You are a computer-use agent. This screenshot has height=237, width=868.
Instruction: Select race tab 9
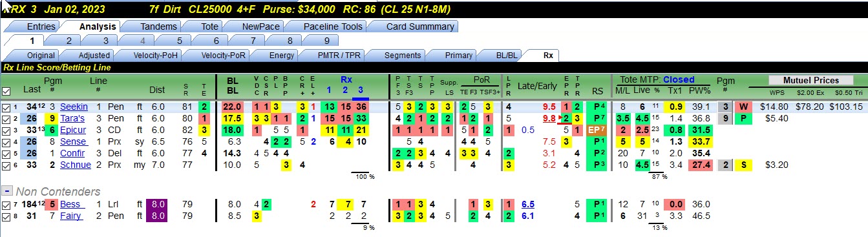pyautogui.click(x=326, y=40)
